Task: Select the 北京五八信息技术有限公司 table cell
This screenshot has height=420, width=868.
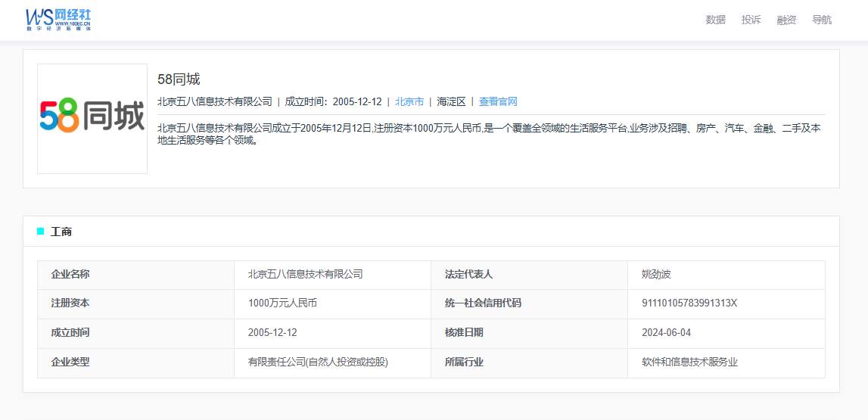Action: (x=333, y=275)
